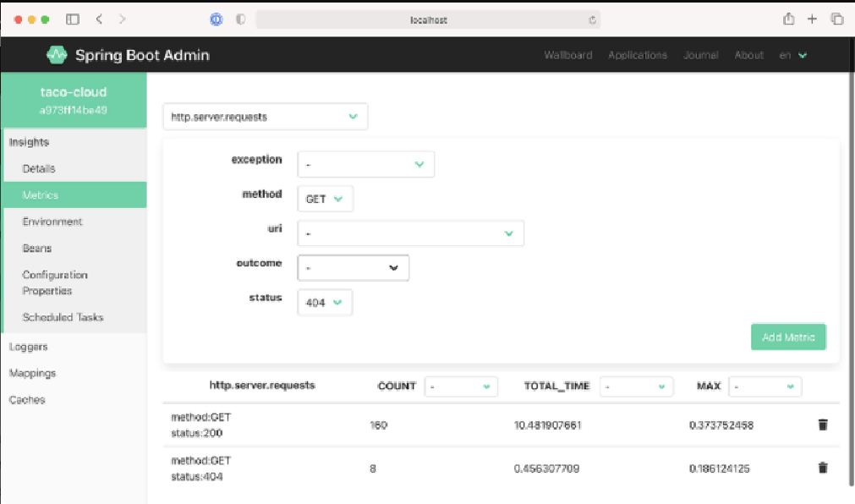Click total time value 0.456307709
This screenshot has height=504, width=855.
coord(546,468)
